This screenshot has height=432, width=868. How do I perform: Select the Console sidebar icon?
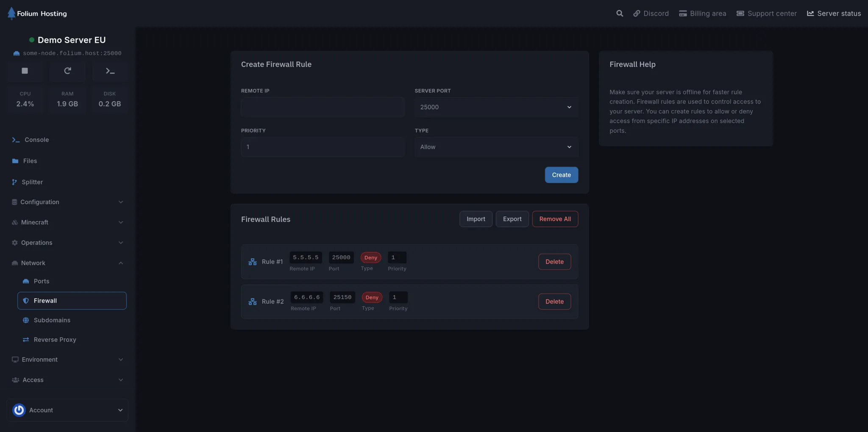click(15, 140)
